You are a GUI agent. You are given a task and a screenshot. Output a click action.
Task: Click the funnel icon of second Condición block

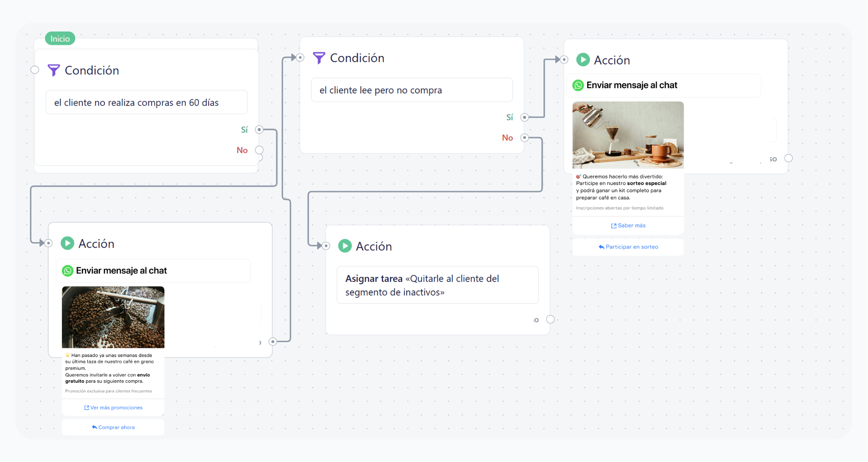pyautogui.click(x=319, y=58)
